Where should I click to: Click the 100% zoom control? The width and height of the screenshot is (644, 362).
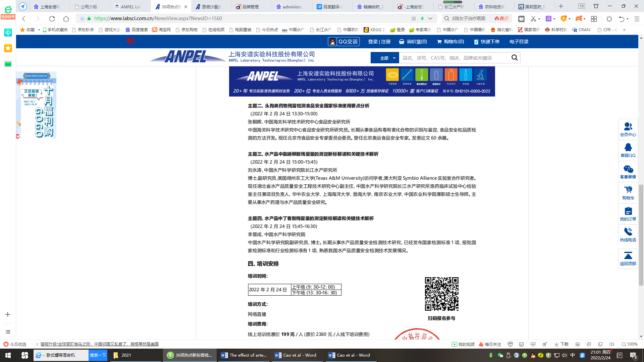point(630,344)
